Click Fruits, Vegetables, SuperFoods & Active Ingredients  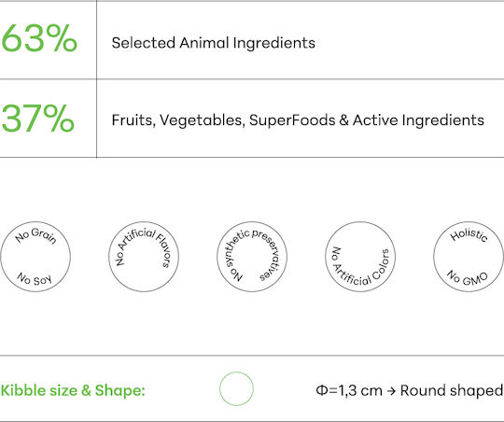[x=298, y=120]
